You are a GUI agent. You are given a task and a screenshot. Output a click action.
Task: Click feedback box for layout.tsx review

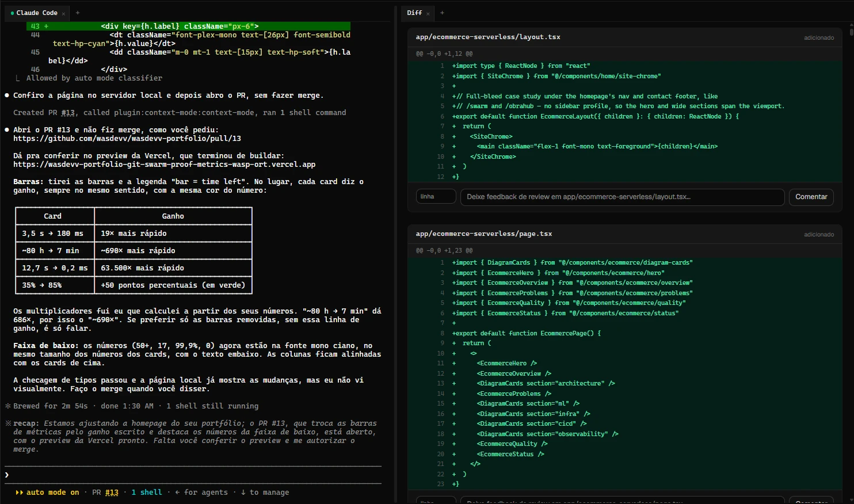coord(622,197)
